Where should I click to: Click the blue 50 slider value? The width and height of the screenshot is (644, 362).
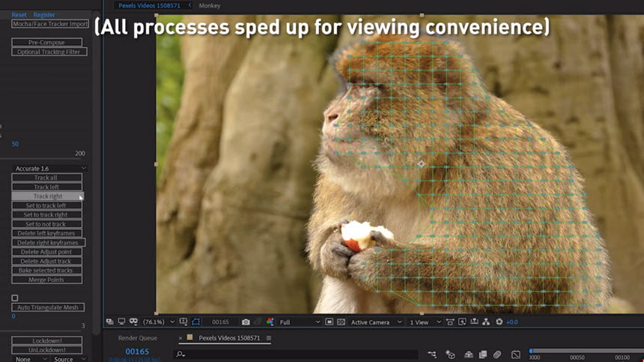(x=15, y=144)
